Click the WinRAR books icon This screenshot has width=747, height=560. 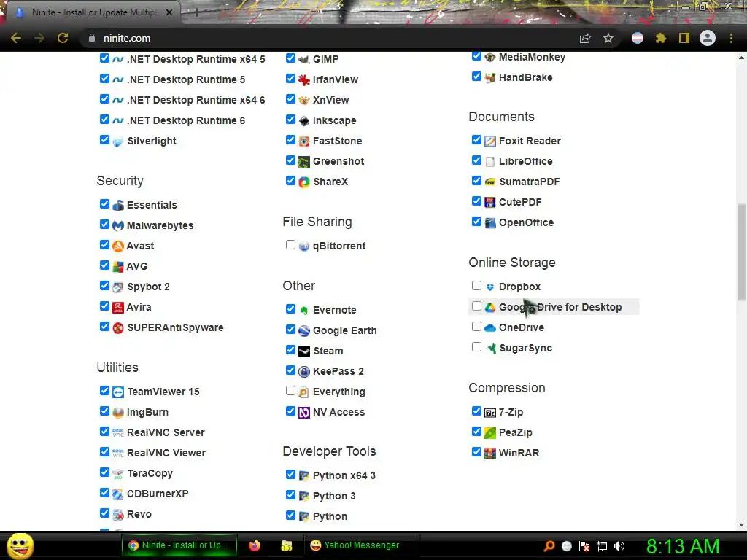[x=489, y=453]
